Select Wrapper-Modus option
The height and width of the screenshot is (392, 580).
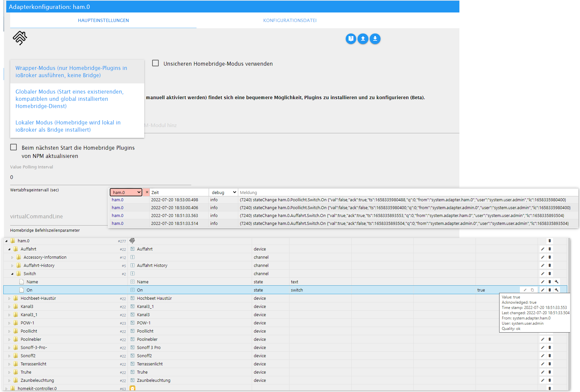(77, 72)
